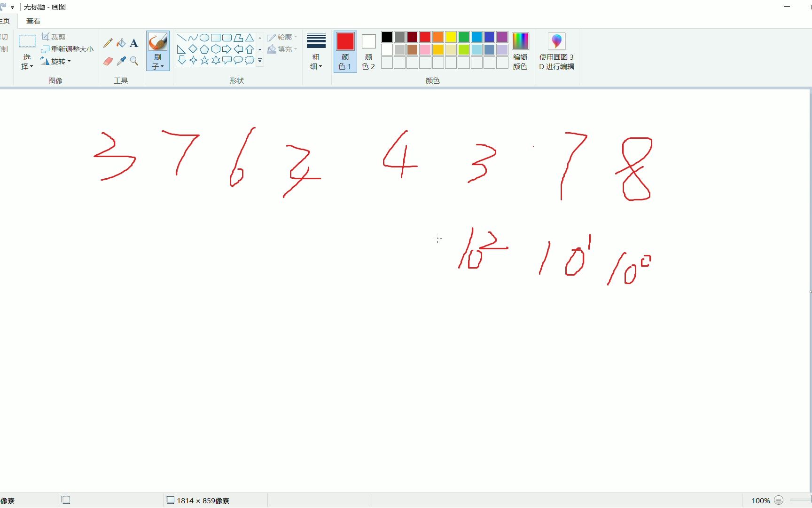Pick the pink (rose) color swatch

click(x=425, y=49)
